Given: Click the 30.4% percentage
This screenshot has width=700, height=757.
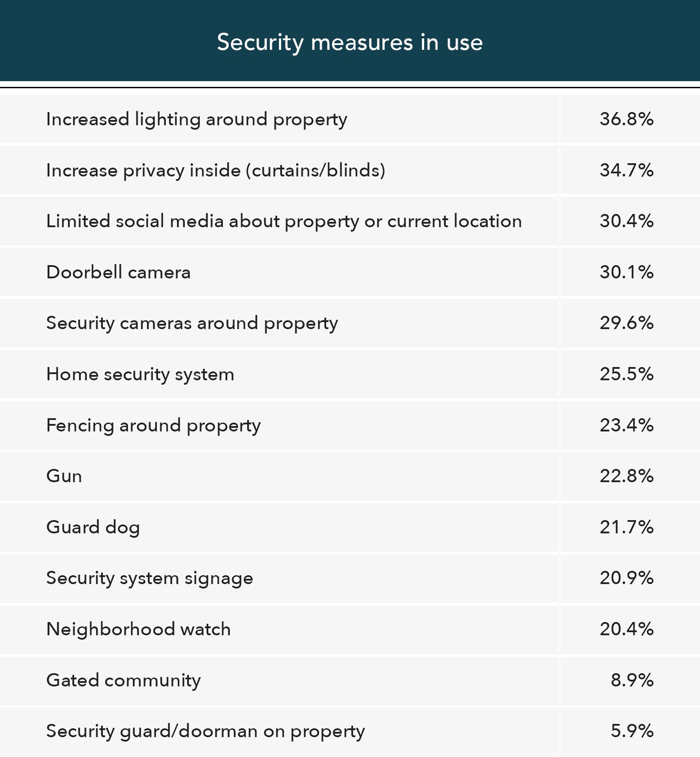Looking at the screenshot, I should (x=626, y=221).
